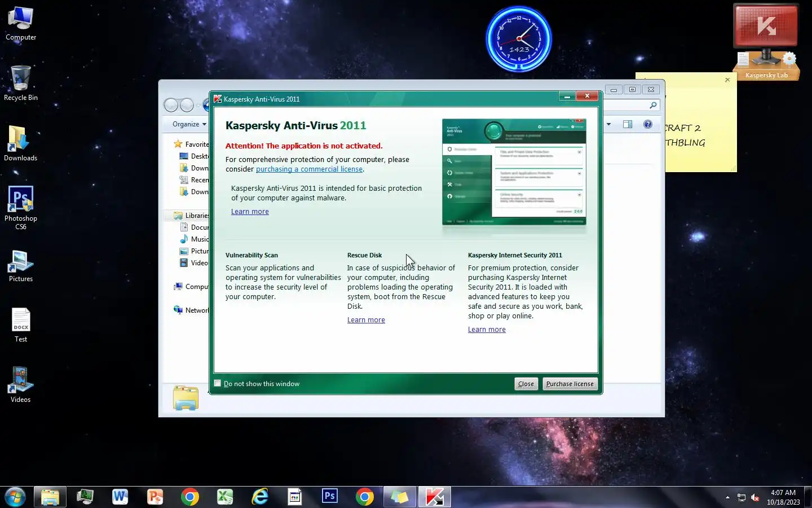
Task: Open view options dropdown arrow in Explorer
Action: click(609, 124)
